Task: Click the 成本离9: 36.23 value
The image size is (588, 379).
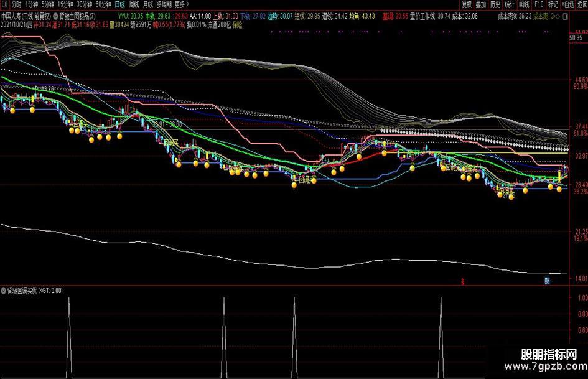Action: pos(515,17)
